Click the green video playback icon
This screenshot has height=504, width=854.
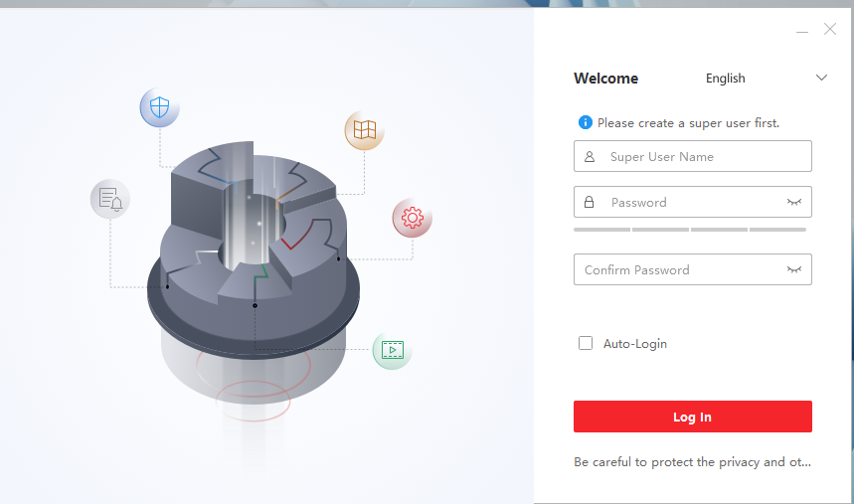392,350
